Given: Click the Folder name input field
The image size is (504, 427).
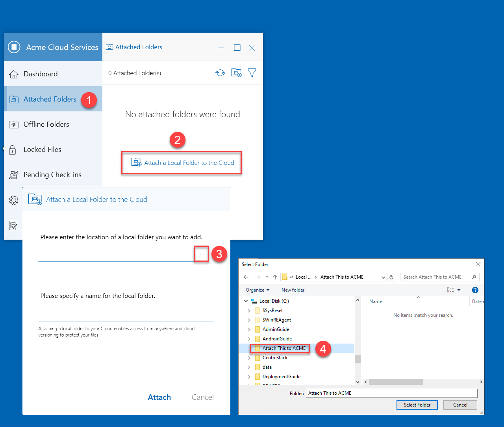Looking at the screenshot, I should point(392,393).
